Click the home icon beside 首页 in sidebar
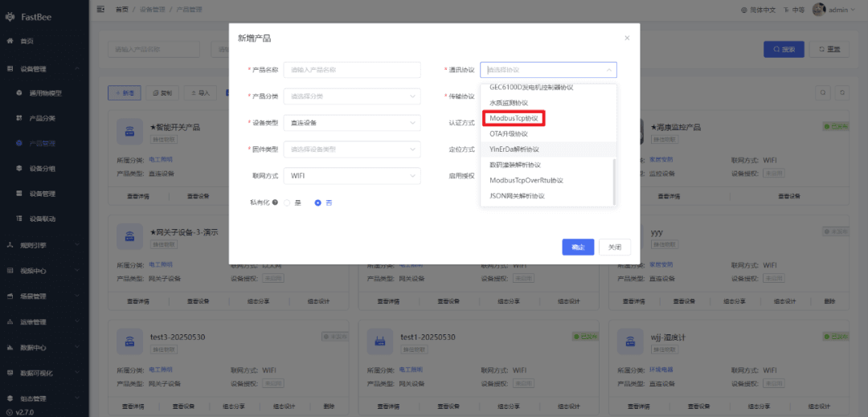868x417 pixels. [10, 41]
